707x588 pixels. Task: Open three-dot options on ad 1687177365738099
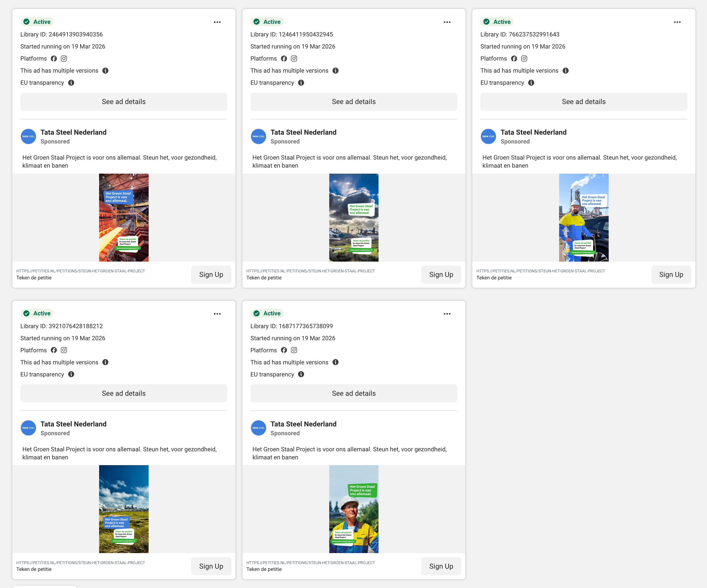point(447,314)
